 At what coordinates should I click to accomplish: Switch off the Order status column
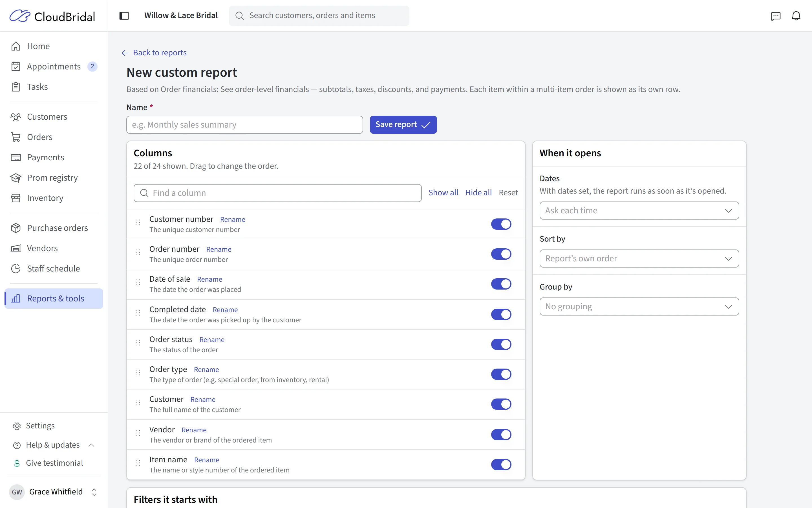[x=501, y=344]
